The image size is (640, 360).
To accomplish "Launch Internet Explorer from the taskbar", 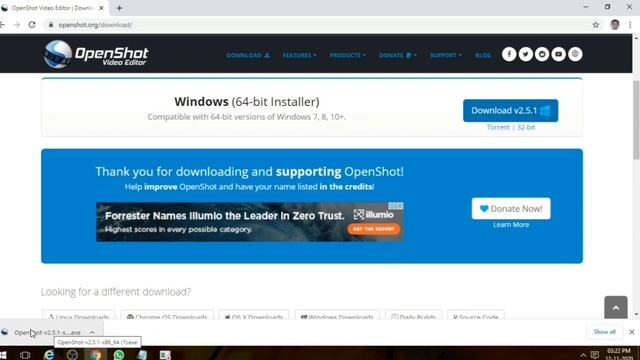I will pyautogui.click(x=49, y=355).
